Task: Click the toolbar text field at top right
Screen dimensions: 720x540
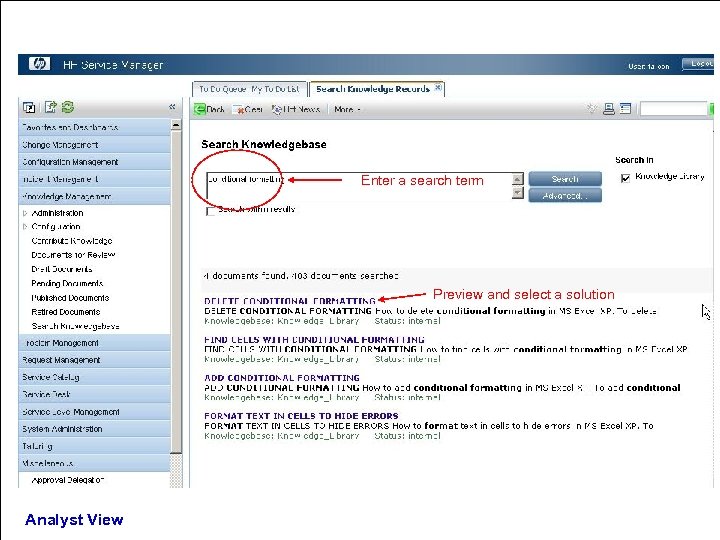Action: click(673, 109)
